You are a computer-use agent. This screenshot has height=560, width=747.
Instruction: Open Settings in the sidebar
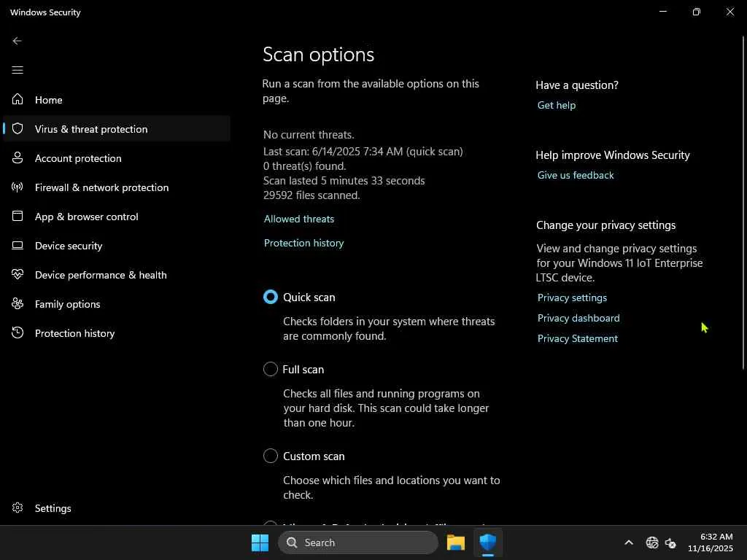tap(117, 508)
